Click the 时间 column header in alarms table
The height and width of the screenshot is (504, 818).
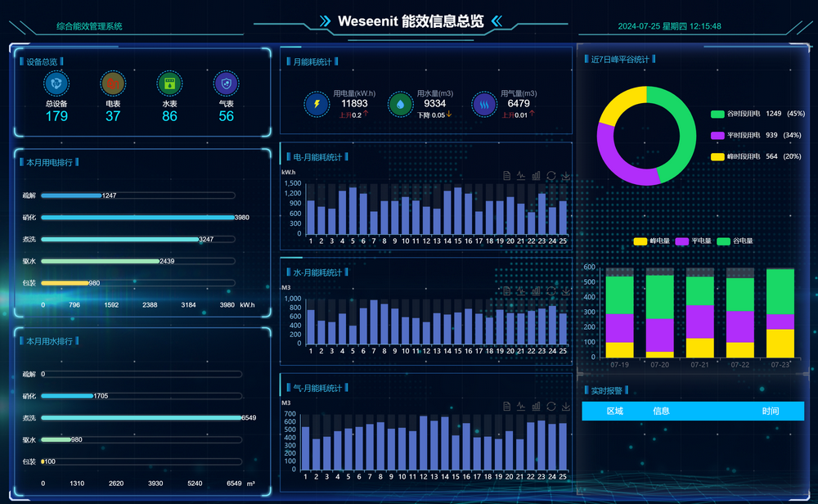coord(770,411)
